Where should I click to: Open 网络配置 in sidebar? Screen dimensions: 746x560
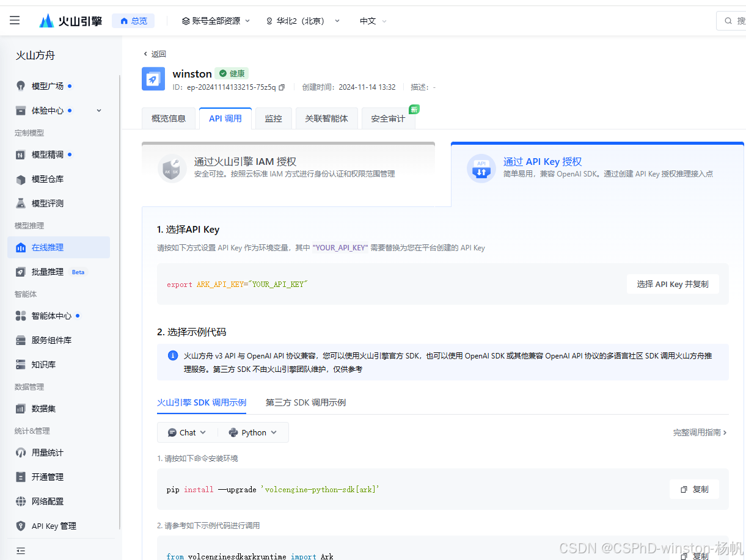pyautogui.click(x=59, y=501)
